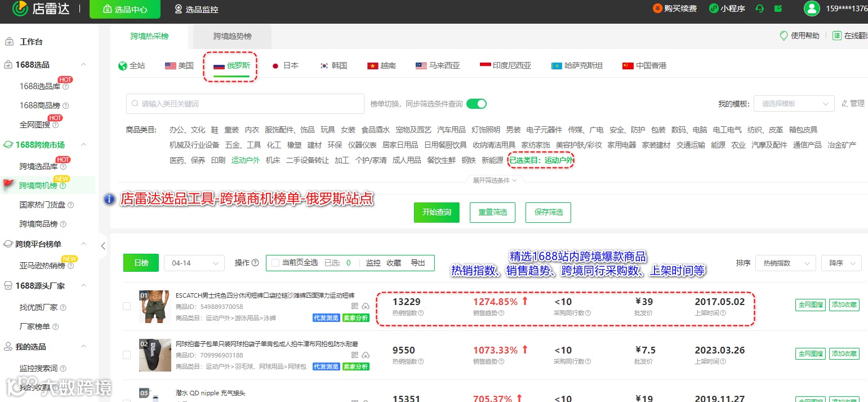The image size is (868, 402).
Task: Click the 工作台 sidebar icon
Action: tap(9, 42)
